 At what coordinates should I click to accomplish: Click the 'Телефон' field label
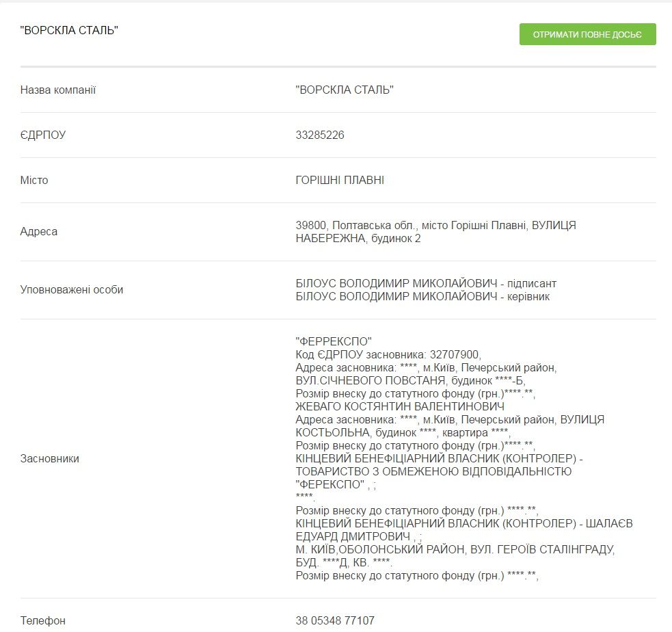(43, 620)
